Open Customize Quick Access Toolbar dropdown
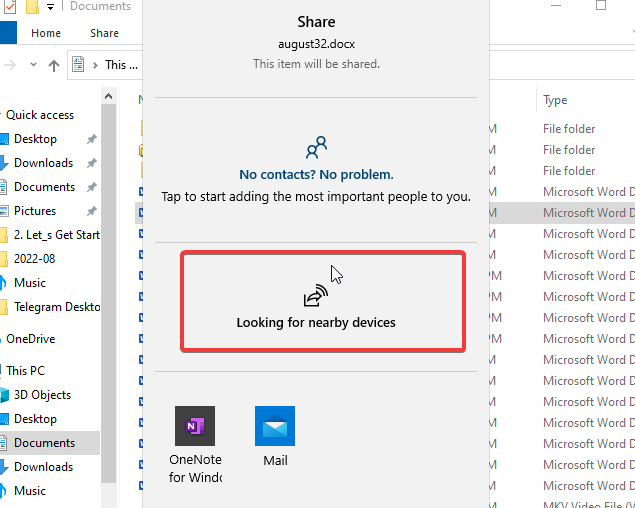 [50, 8]
